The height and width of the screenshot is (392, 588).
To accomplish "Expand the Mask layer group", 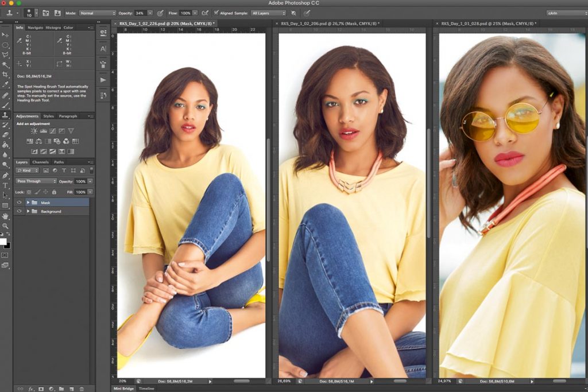I will pyautogui.click(x=28, y=203).
